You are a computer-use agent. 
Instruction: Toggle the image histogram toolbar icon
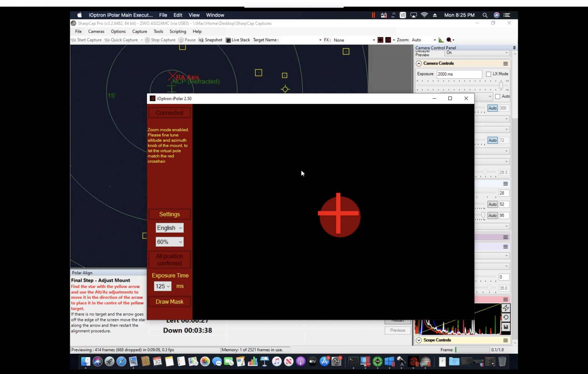click(441, 40)
